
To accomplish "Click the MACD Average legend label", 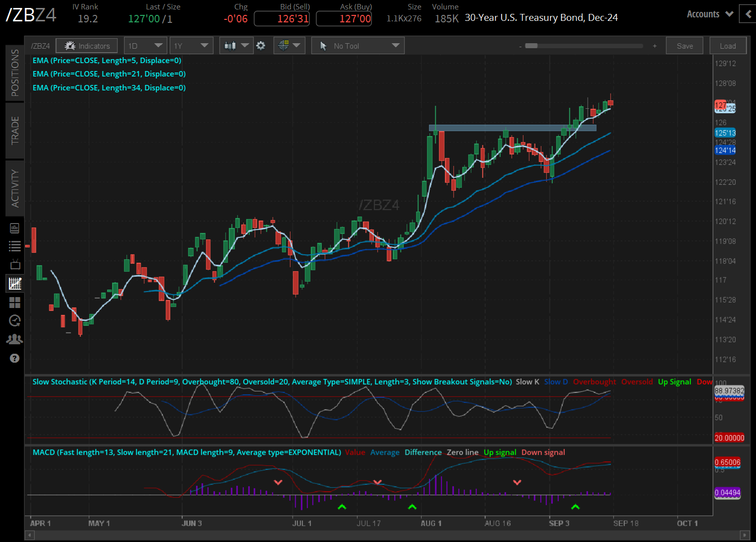I will coord(385,453).
